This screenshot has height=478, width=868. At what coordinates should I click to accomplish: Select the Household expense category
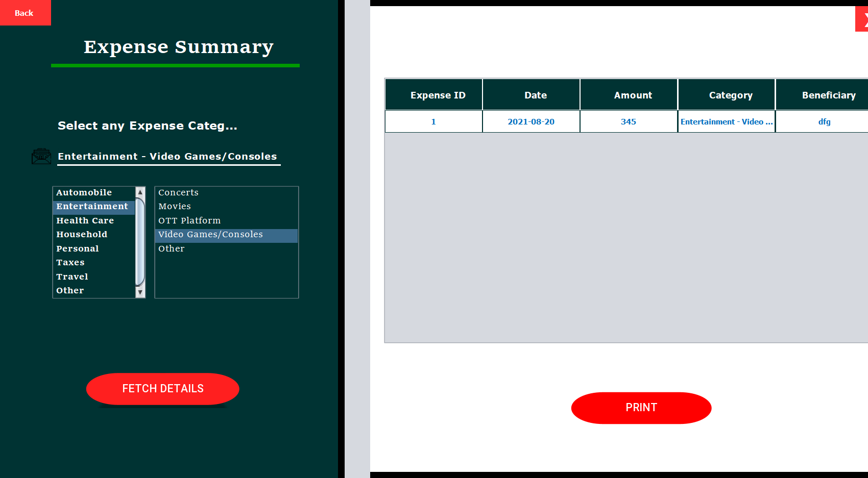(82, 234)
